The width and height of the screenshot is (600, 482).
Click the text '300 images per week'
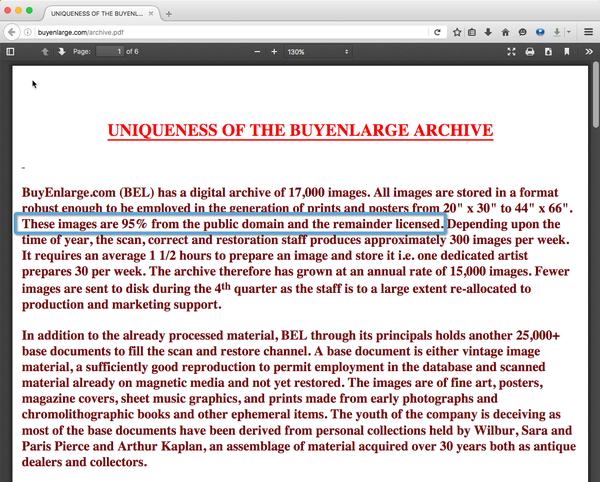509,240
